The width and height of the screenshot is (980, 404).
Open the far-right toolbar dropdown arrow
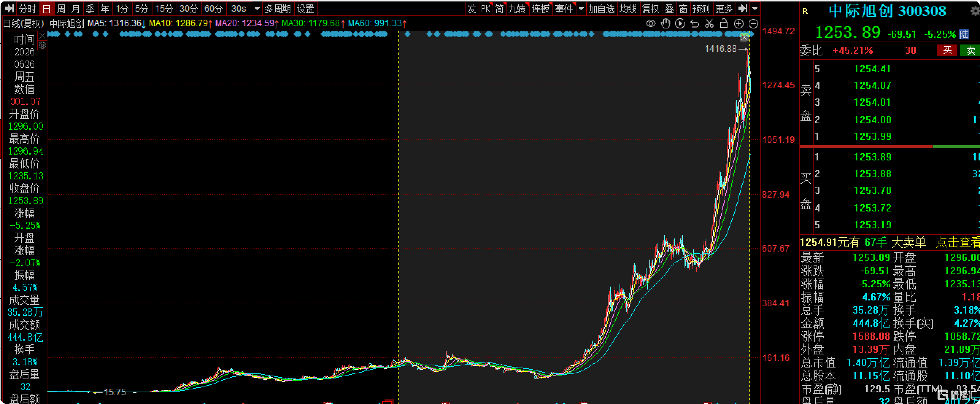tap(755, 8)
